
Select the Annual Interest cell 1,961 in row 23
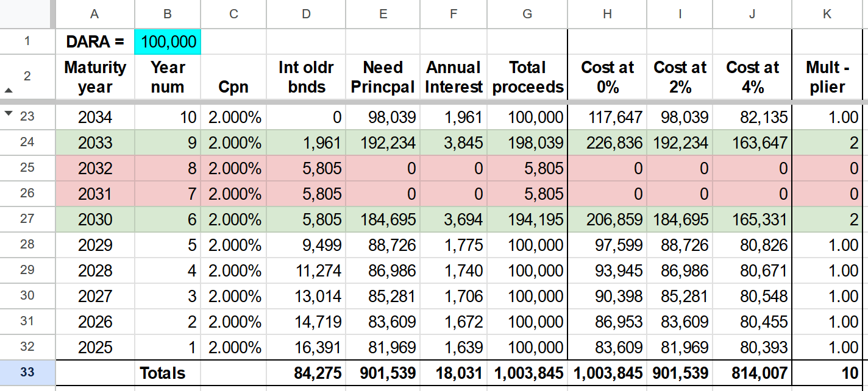(454, 117)
